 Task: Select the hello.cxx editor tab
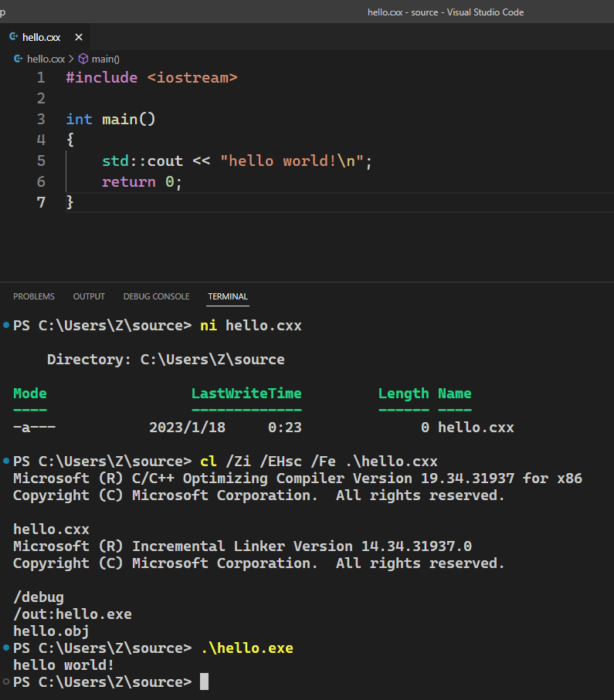tap(42, 37)
